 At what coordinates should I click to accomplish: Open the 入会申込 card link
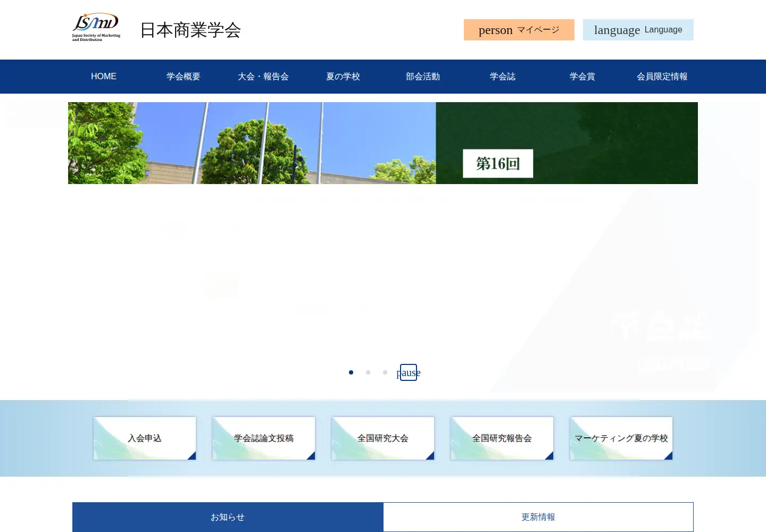145,438
